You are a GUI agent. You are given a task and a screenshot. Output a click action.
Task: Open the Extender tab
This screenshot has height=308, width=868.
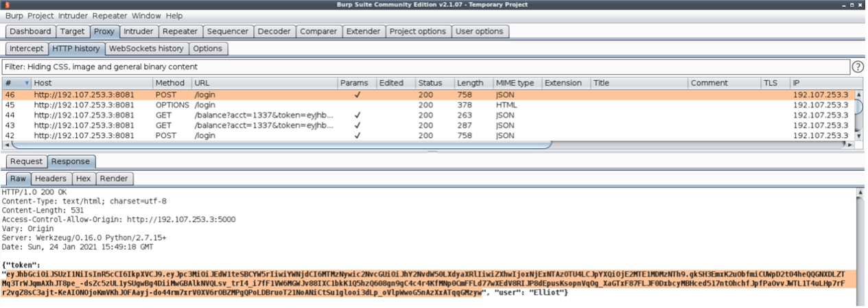point(363,32)
